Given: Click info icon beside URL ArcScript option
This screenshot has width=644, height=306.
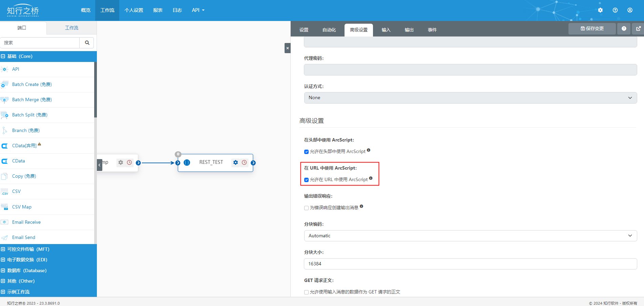Looking at the screenshot, I should coord(371,178).
